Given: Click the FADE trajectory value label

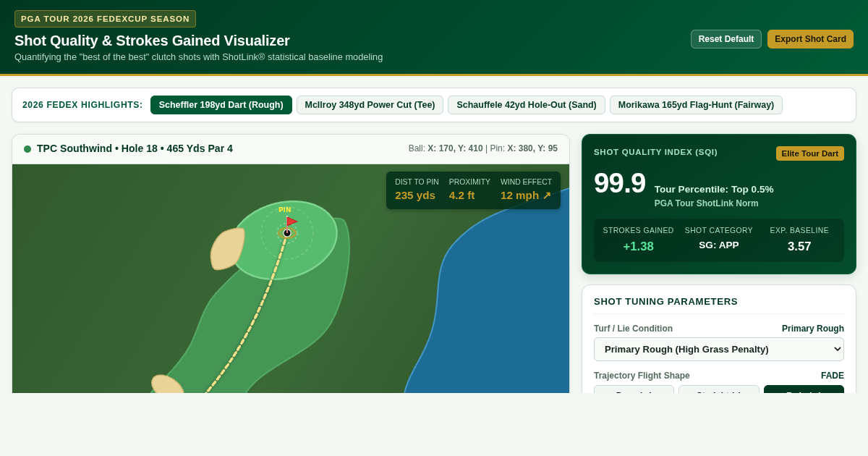Looking at the screenshot, I should click(x=833, y=376).
